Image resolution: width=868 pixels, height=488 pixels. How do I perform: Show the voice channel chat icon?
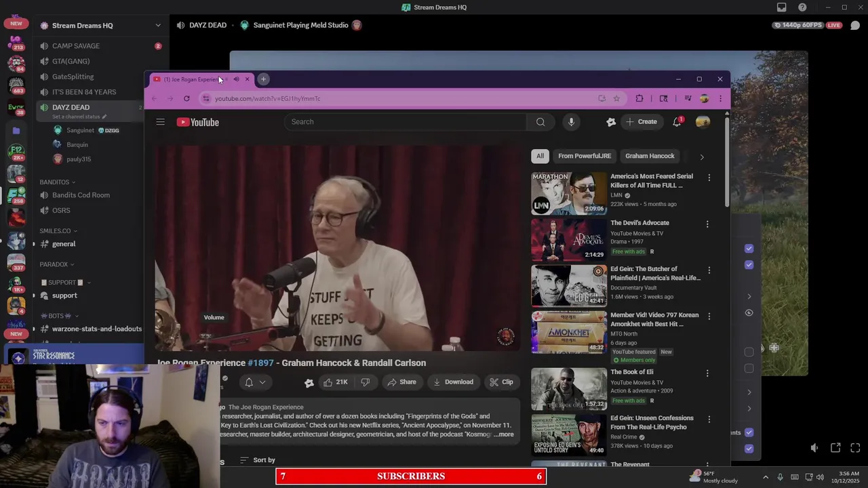point(855,25)
